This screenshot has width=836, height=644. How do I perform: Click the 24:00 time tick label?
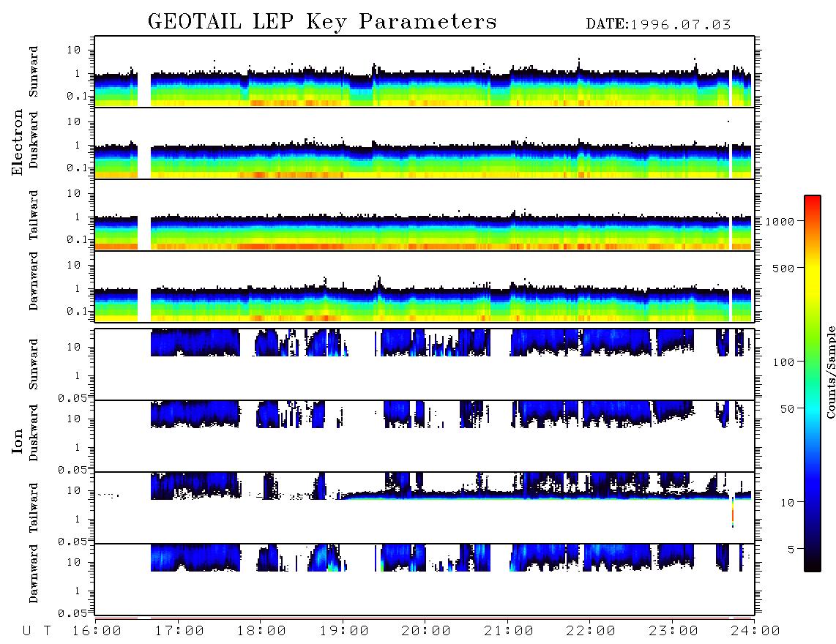[755, 631]
